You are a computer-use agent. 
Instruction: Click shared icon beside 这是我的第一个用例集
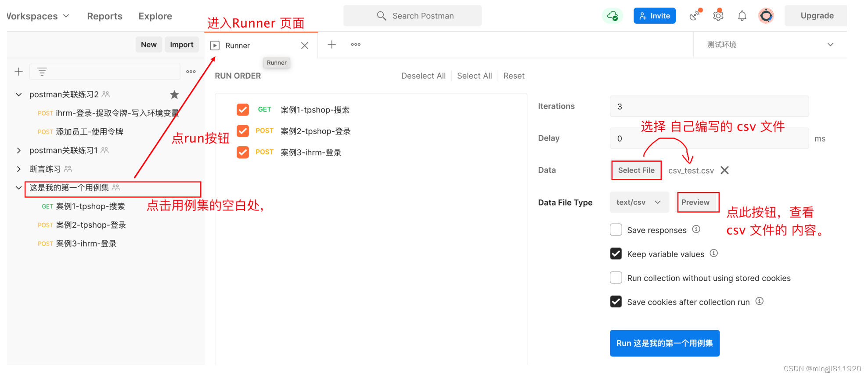point(116,188)
